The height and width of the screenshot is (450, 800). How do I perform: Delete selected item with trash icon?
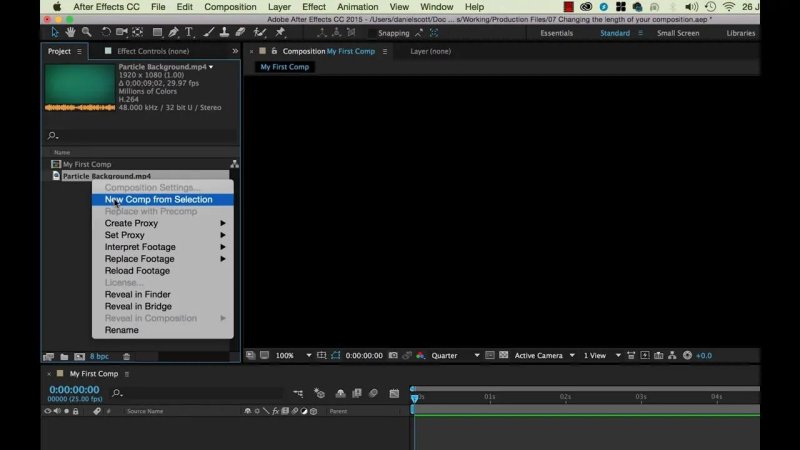127,357
